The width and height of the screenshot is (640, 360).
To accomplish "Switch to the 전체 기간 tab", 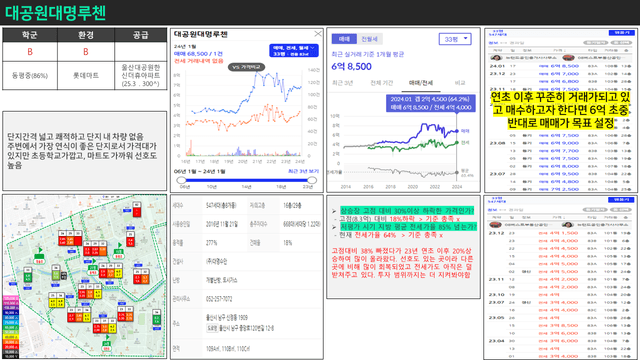I will (381, 83).
